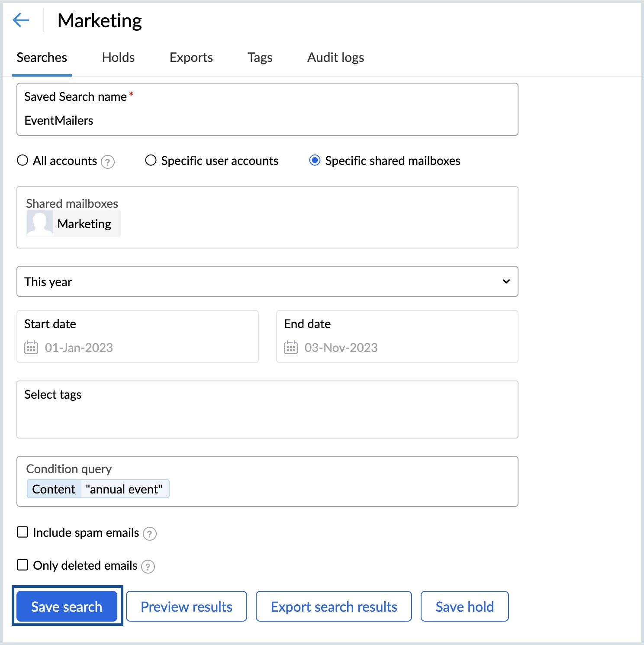The image size is (644, 645).
Task: Switch to the Holds tab
Action: [118, 58]
